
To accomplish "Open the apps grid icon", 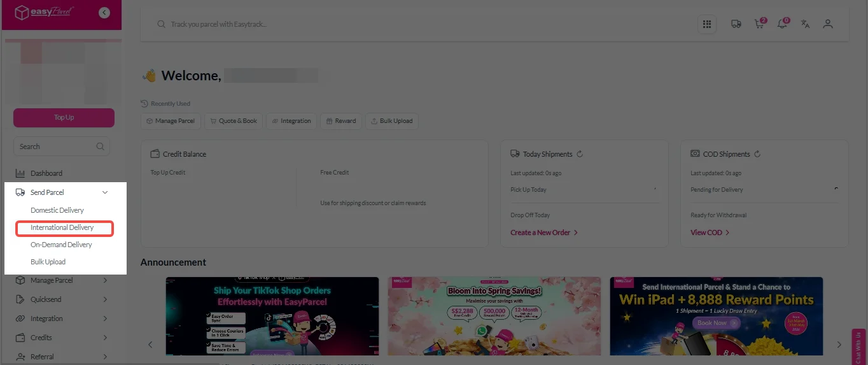I will [706, 24].
